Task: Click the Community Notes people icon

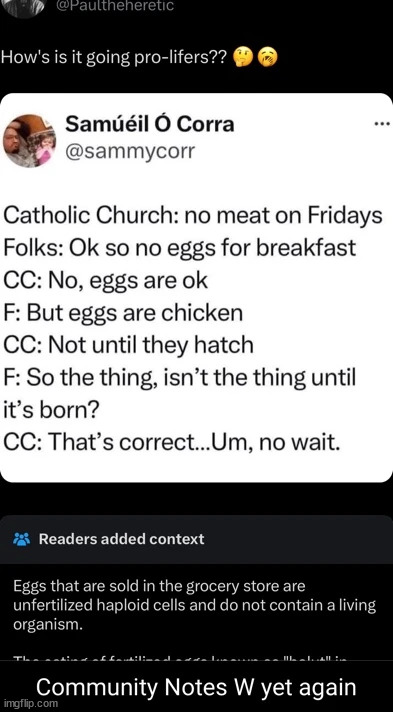Action: tap(21, 539)
